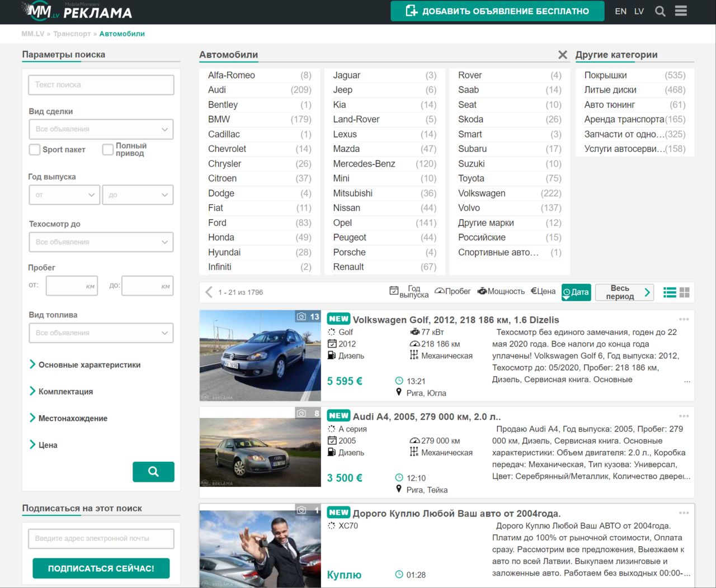Screen dimensions: 716x588
Task: Open Audi A4, 2005 listing title
Action: [x=427, y=416]
